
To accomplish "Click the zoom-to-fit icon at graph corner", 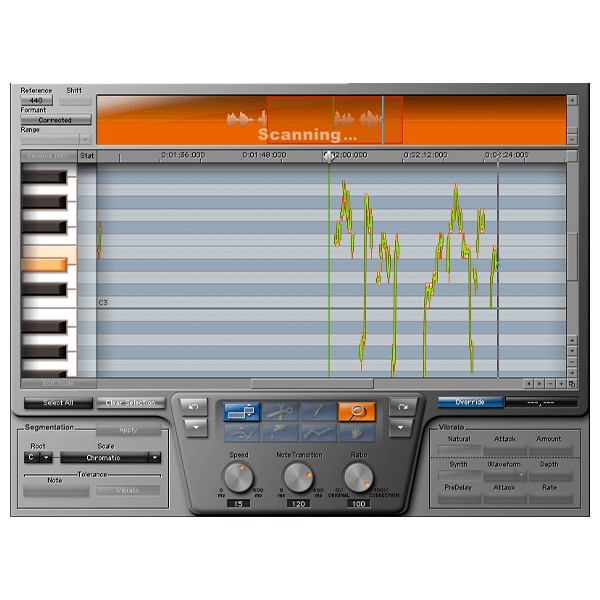I will click(572, 384).
